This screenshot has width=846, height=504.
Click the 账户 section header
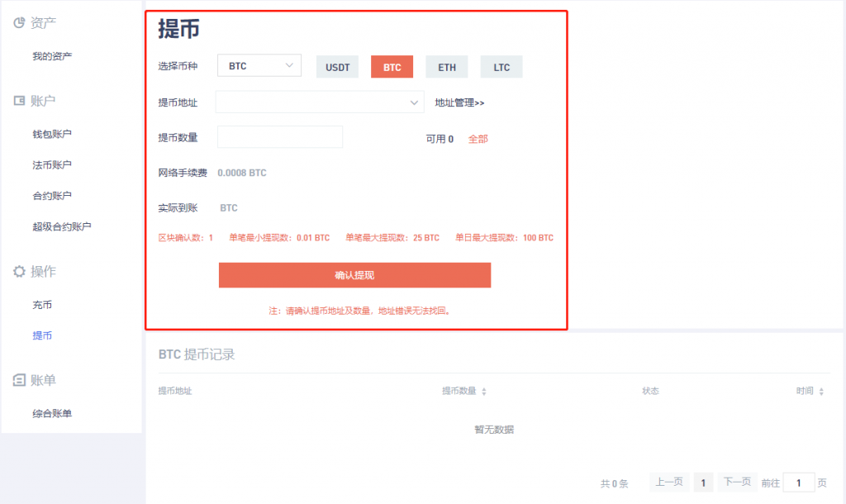(43, 100)
